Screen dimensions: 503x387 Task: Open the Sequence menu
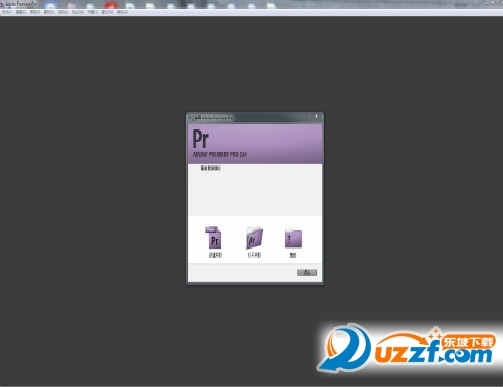[63, 12]
